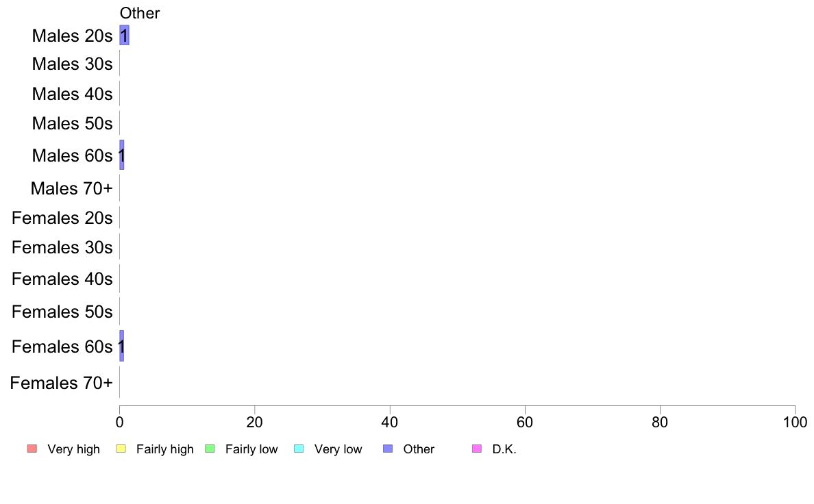This screenshot has height=504, width=814.
Task: Click the Very low cyan legend swatch
Action: [299, 449]
